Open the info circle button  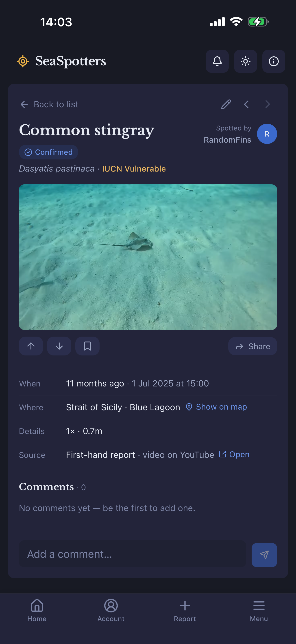point(274,61)
